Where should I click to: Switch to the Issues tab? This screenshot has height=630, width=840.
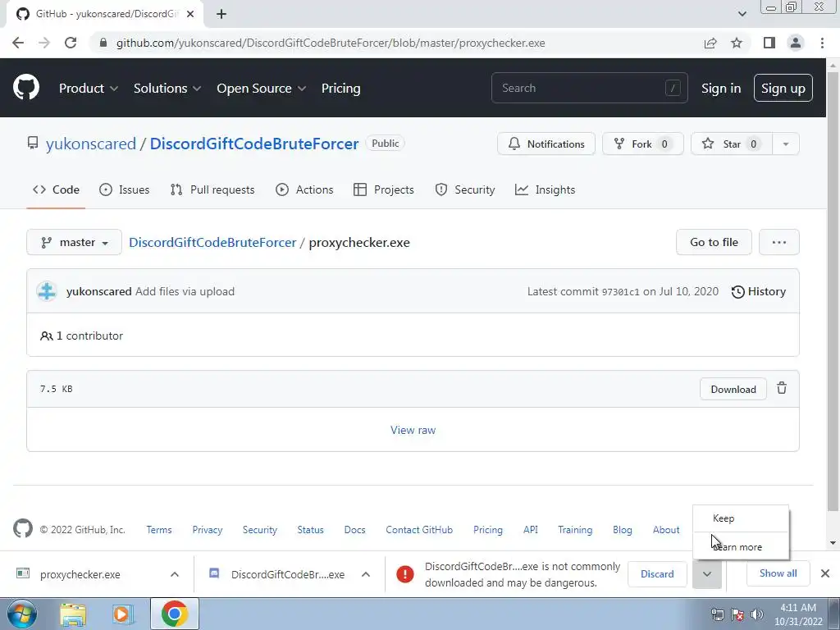(125, 189)
